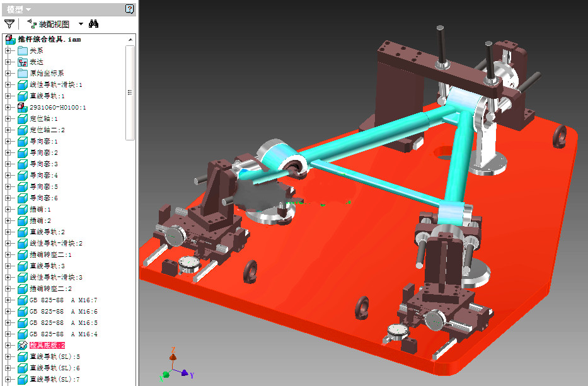
Task: Click the browser filter funnel icon
Action: tap(9, 24)
